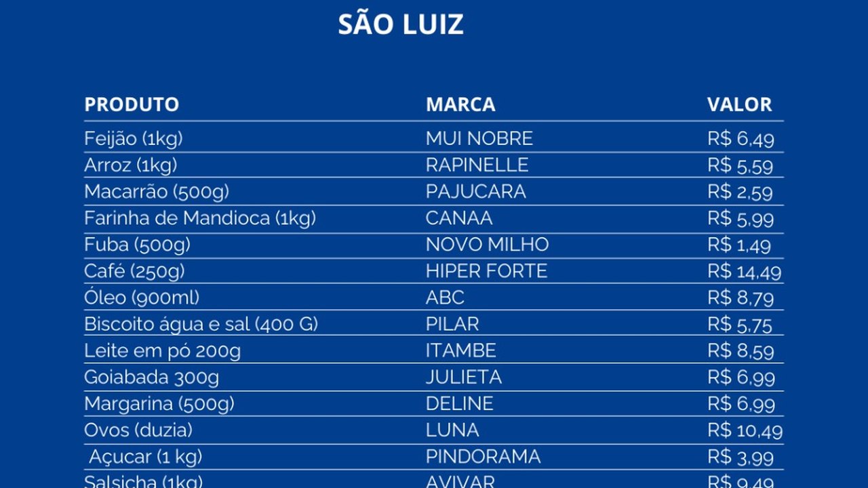
Task: Click the Açucar (1 kg) product cell
Action: pos(146,457)
